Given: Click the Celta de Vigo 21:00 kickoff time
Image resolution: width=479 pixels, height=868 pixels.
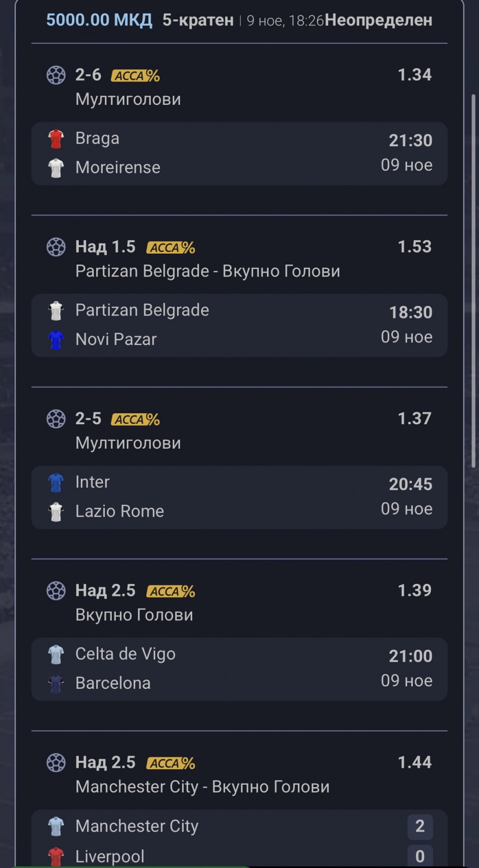Looking at the screenshot, I should [x=410, y=656].
